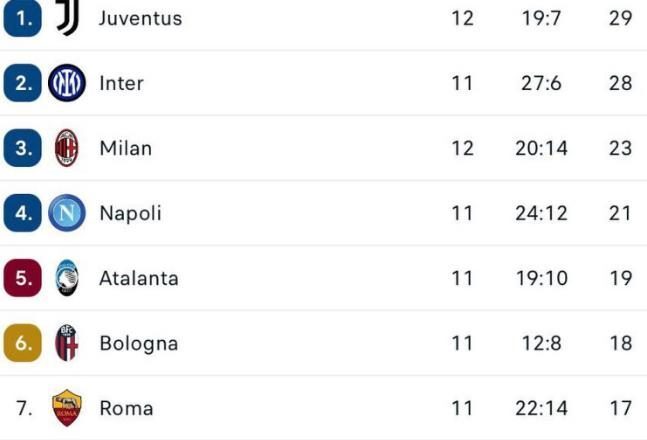Select the Atalanta team name

point(139,278)
